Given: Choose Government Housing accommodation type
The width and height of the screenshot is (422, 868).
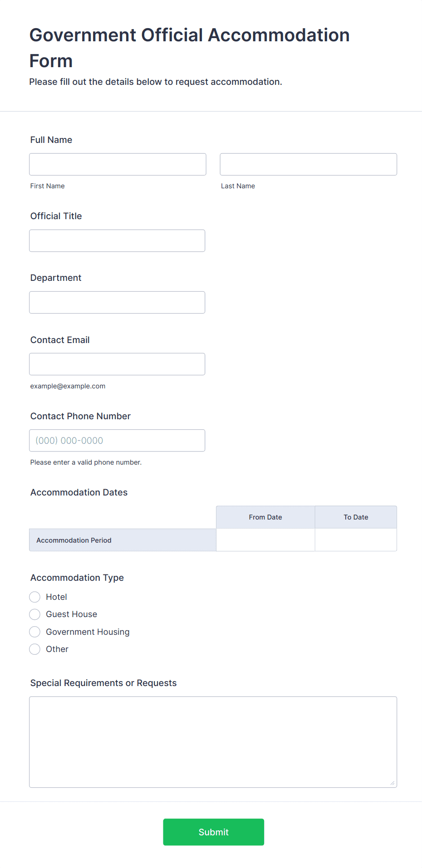Looking at the screenshot, I should click(x=35, y=632).
